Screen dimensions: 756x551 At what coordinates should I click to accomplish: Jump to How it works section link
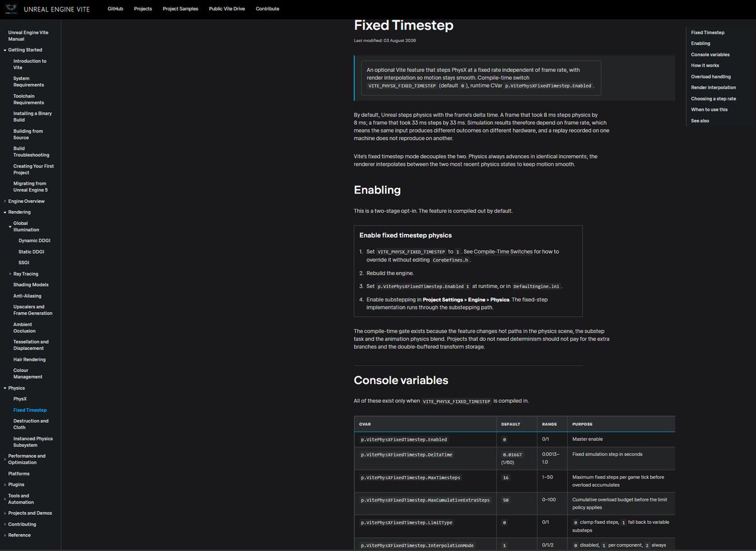pos(705,66)
